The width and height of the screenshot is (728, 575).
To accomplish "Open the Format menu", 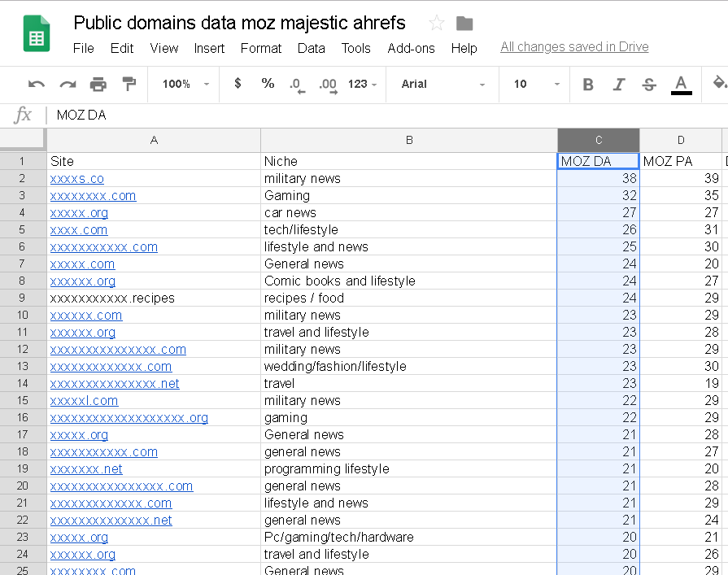I will point(261,48).
